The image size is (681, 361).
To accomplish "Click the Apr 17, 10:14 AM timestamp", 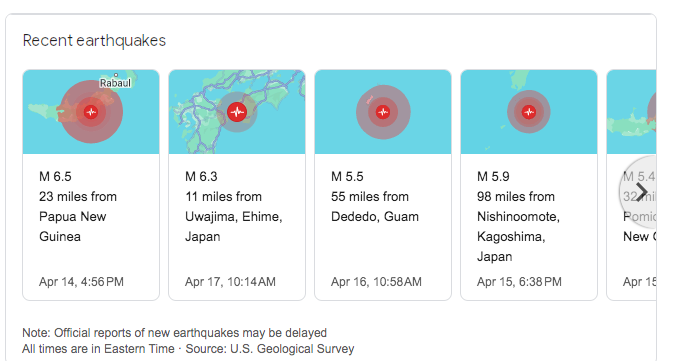I will pos(230,282).
